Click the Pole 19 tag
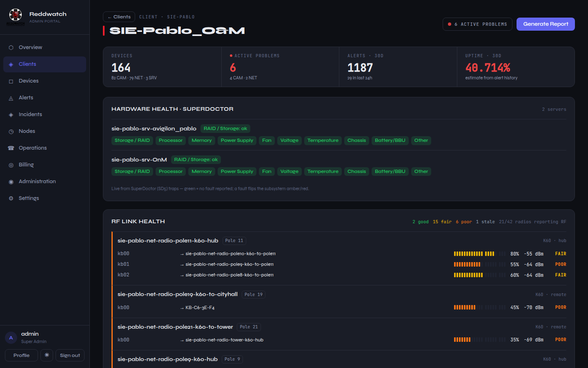The width and height of the screenshot is (588, 368). point(254,294)
